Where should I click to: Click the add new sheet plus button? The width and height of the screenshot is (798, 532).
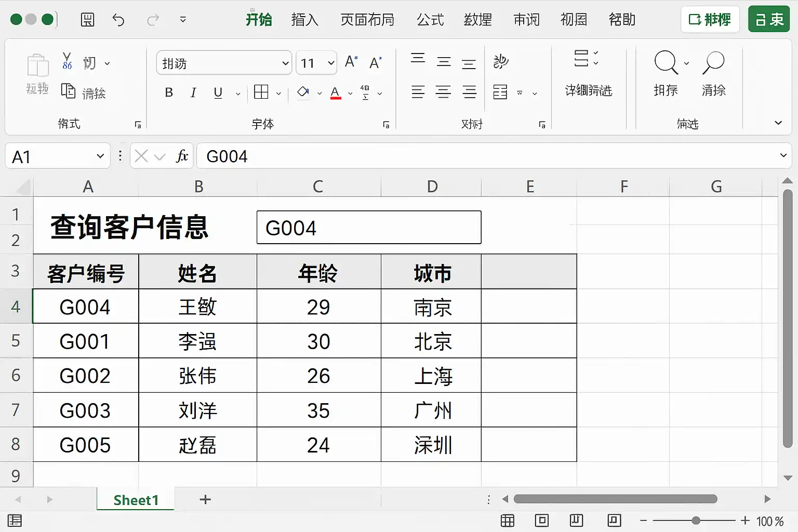point(205,500)
